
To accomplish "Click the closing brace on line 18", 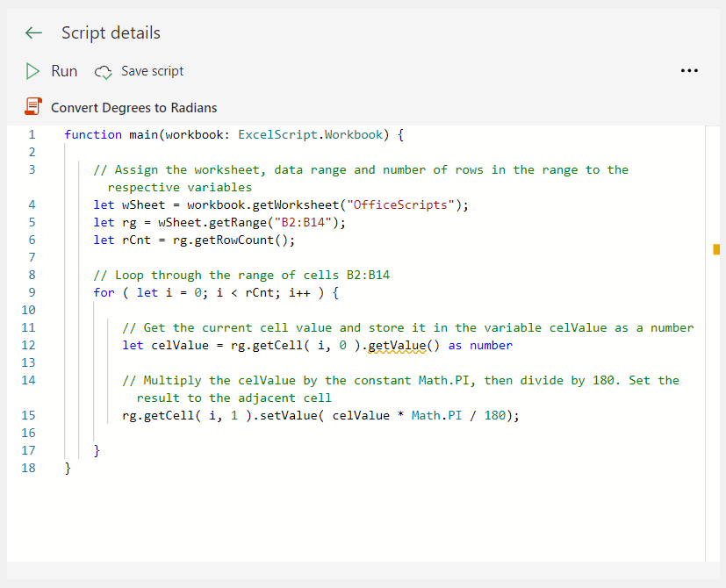I will [68, 468].
